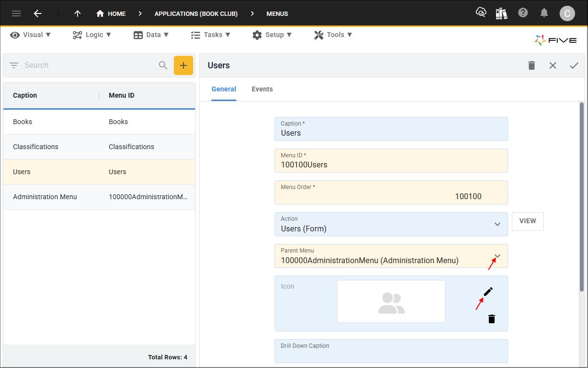The height and width of the screenshot is (368, 588).
Task: Remove the icon with trash button
Action: 491,319
